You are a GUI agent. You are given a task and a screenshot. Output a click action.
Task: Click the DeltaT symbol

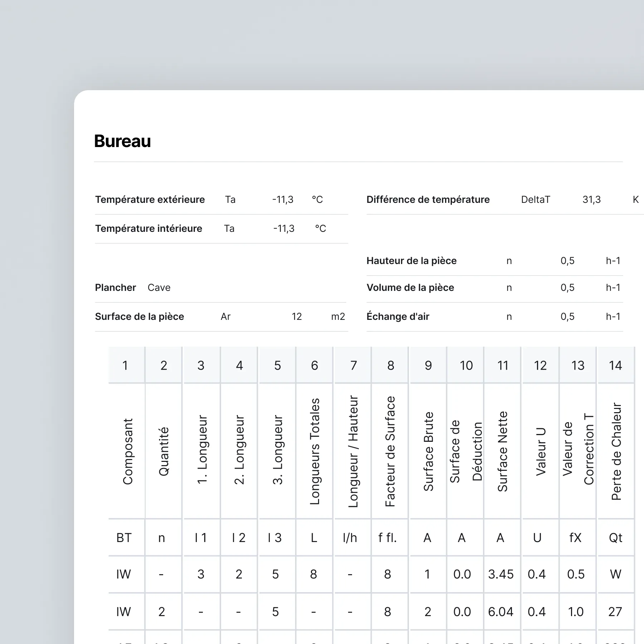tap(536, 199)
